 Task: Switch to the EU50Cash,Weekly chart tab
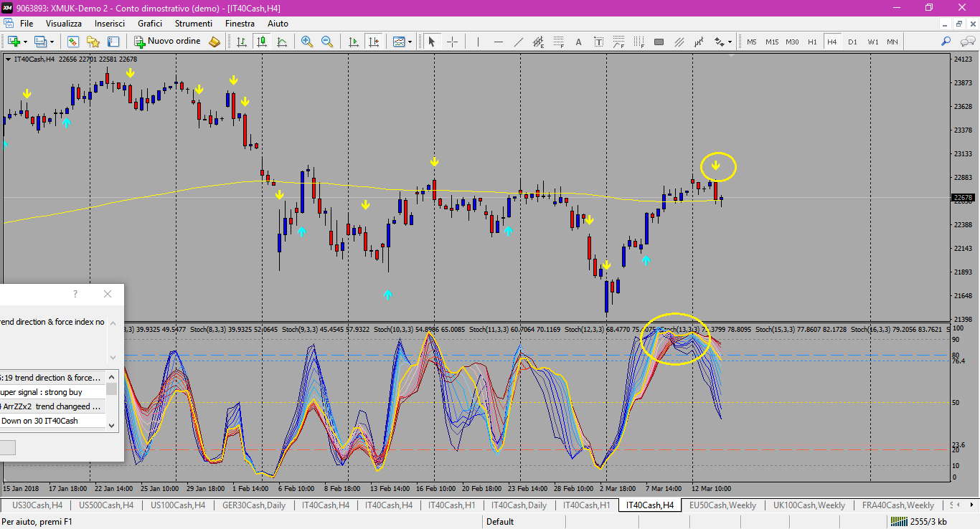[722, 505]
